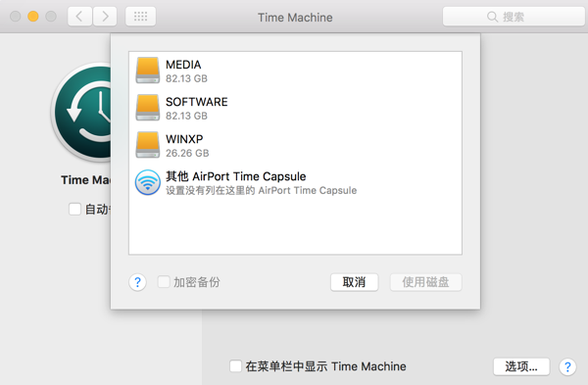
Task: Select the WINXP disk name
Action: [184, 139]
